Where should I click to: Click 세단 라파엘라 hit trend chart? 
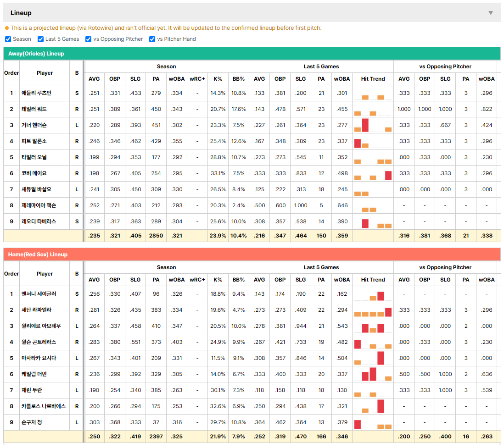pyautogui.click(x=373, y=310)
